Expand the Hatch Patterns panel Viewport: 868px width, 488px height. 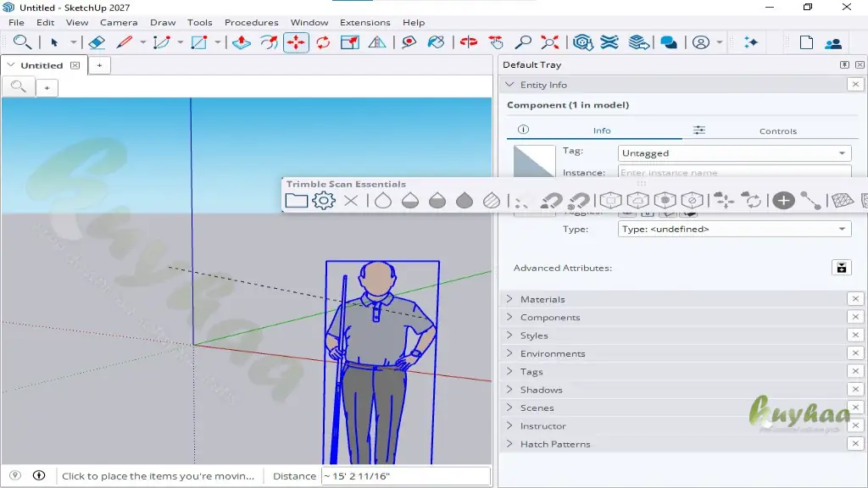[x=509, y=444]
